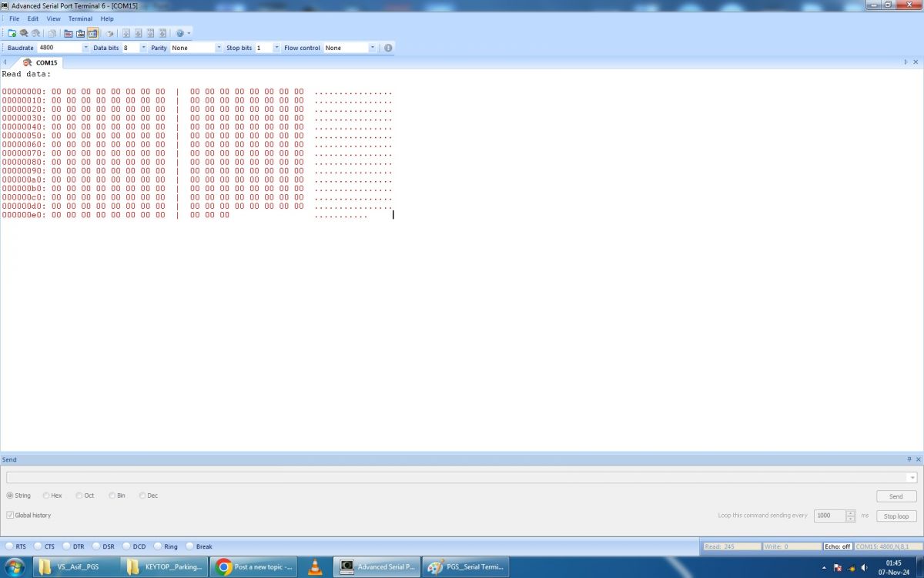
Task: Click the blue help globe toolbar icon
Action: click(179, 33)
